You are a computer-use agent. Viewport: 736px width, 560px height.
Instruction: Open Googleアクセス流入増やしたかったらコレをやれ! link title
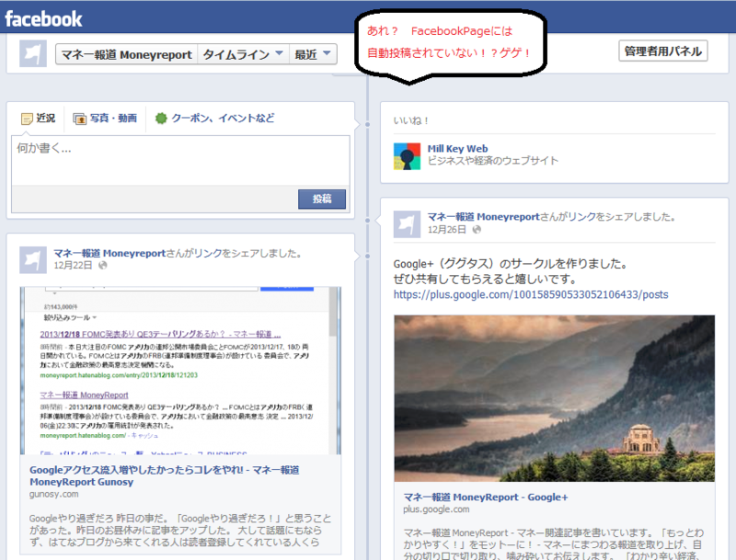pos(165,475)
